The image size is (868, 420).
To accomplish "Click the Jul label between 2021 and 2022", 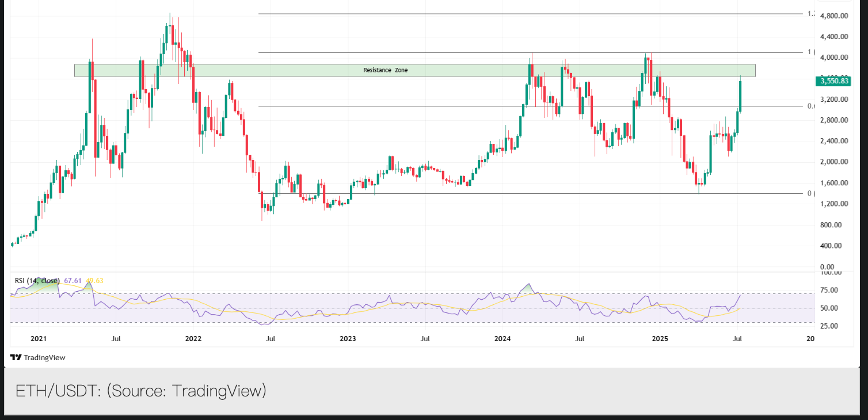I will click(x=116, y=339).
